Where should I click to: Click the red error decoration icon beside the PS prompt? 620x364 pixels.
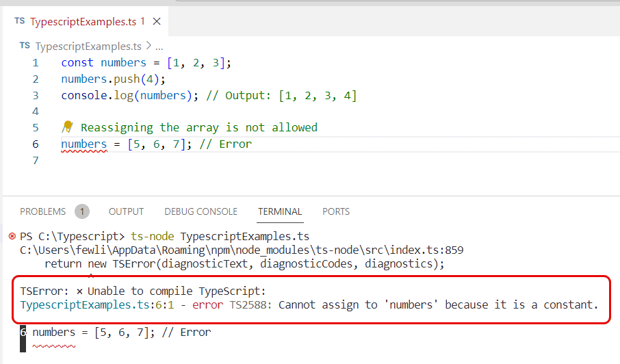coord(12,236)
